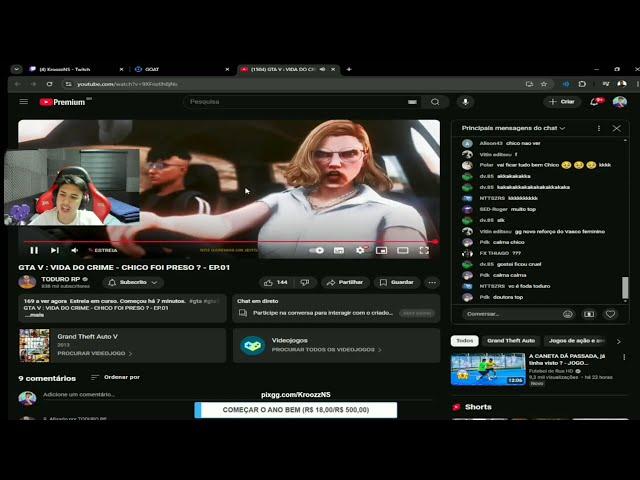Screen dimensions: 640x480
Task: Open player settings gear
Action: point(360,250)
